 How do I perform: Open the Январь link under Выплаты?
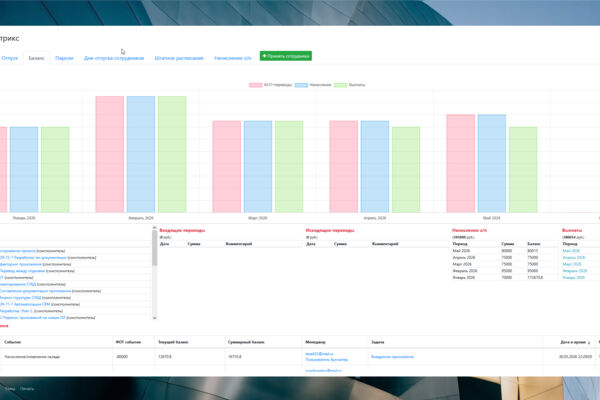coord(574,278)
